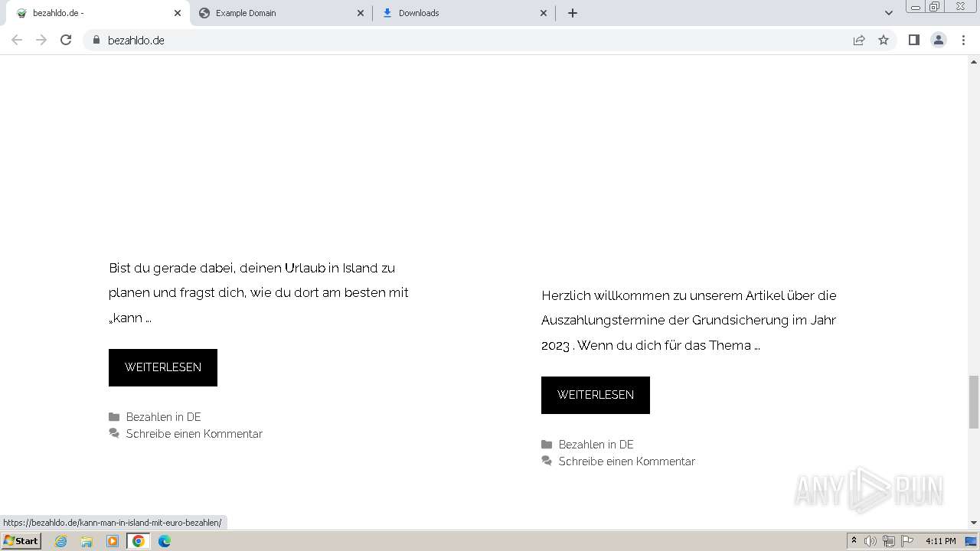
Task: Click the vertical scrollbar thumb
Action: pos(974,403)
